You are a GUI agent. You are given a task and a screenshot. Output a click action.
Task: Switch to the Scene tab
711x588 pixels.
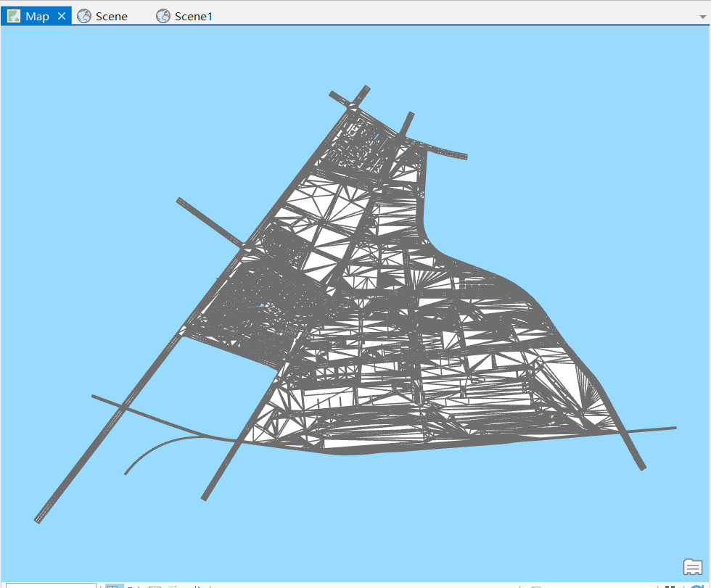(102, 16)
